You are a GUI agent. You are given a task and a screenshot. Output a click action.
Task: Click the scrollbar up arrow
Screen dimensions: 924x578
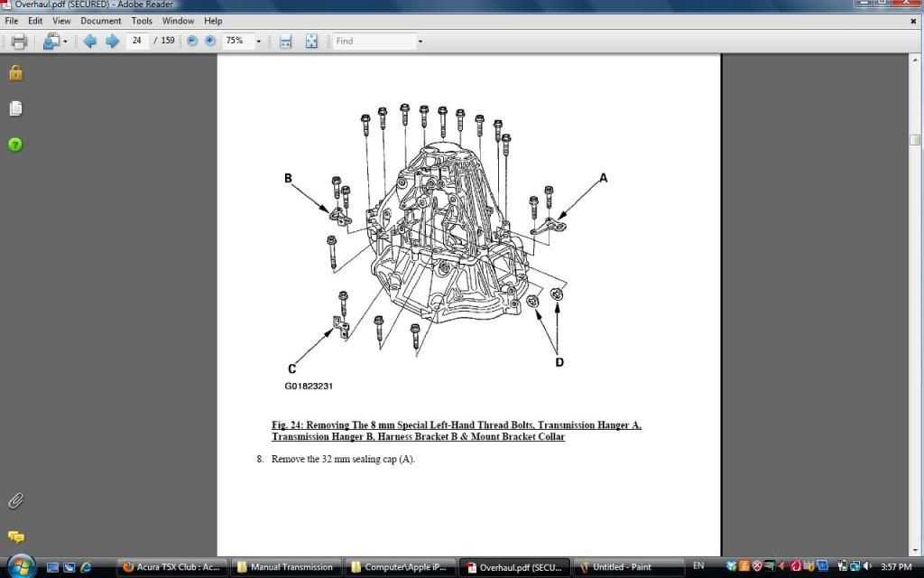(x=915, y=60)
